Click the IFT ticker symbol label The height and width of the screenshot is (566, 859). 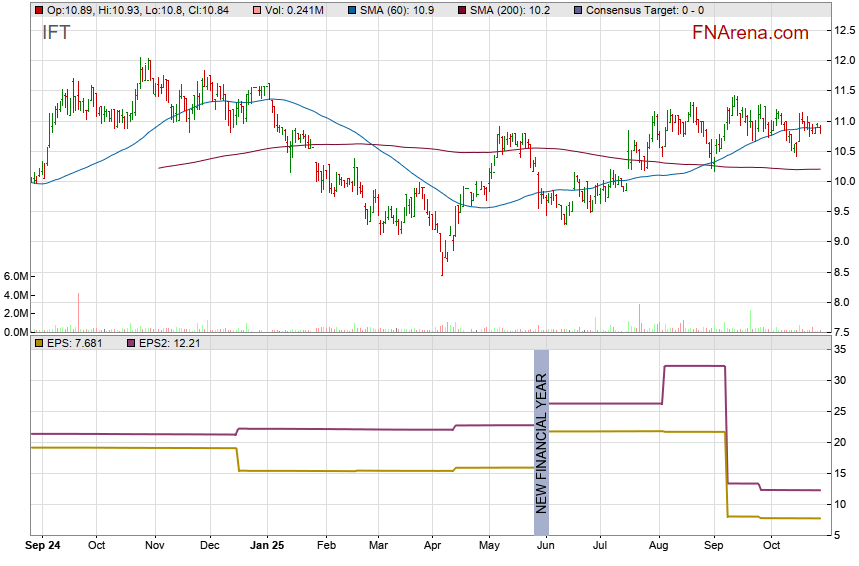pyautogui.click(x=57, y=33)
